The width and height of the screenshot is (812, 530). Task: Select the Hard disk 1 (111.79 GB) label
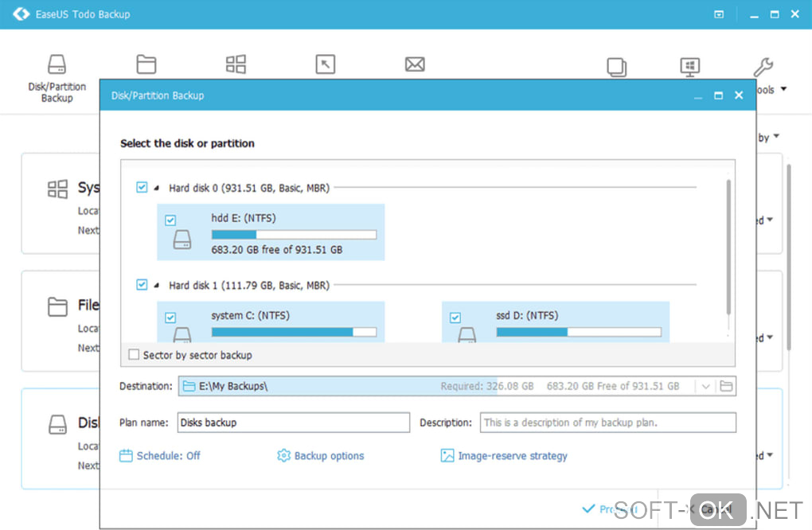(x=249, y=285)
